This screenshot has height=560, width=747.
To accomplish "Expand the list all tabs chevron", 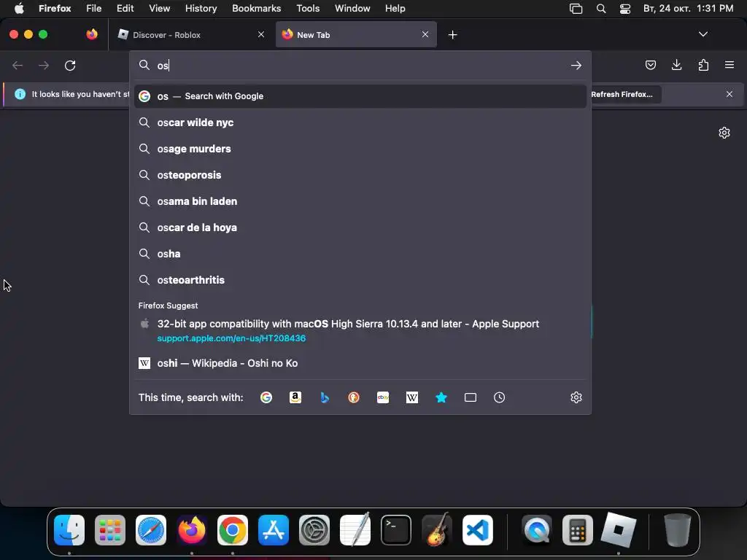I will pyautogui.click(x=703, y=34).
